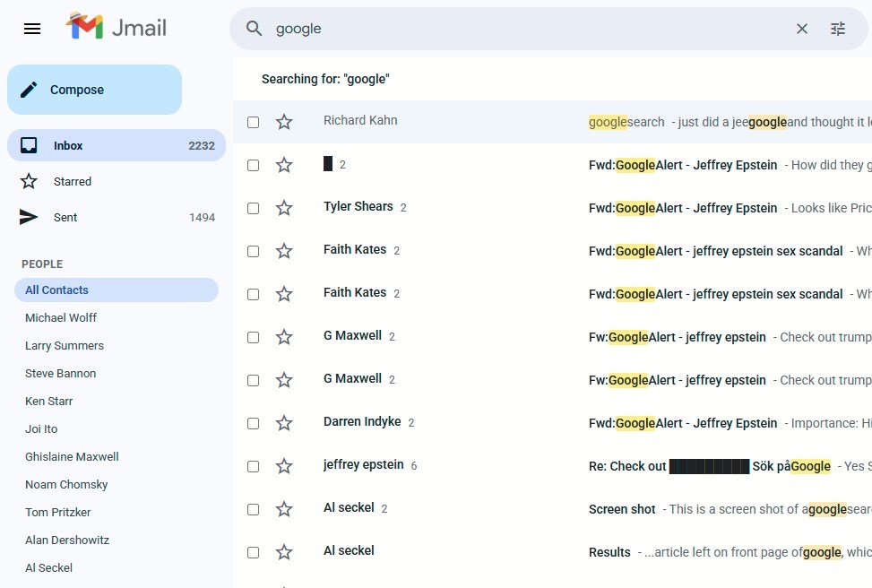Image resolution: width=872 pixels, height=588 pixels.
Task: Star the Darren Indyke email
Action: 284,423
